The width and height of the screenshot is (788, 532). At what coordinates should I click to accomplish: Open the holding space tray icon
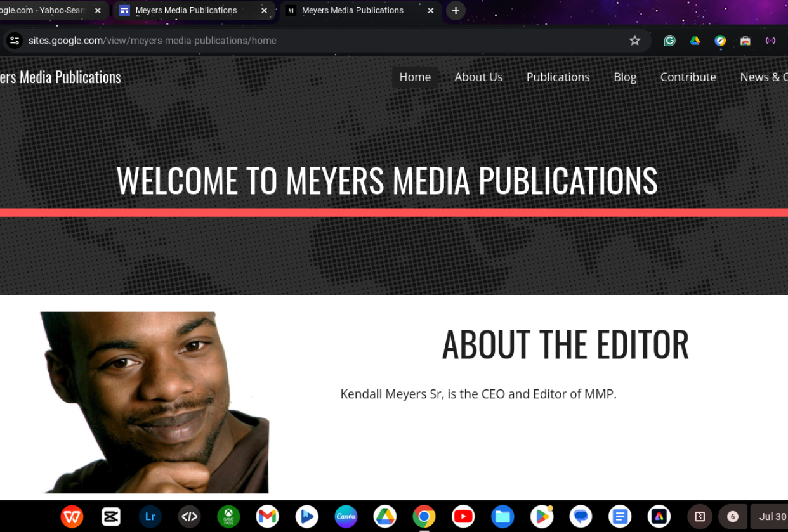click(700, 517)
